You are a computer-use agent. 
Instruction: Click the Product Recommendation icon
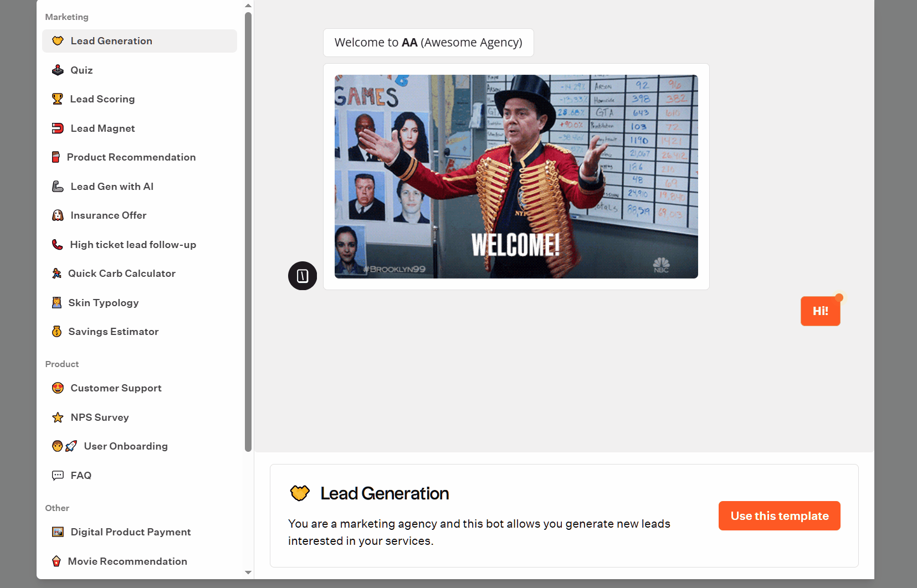55,157
